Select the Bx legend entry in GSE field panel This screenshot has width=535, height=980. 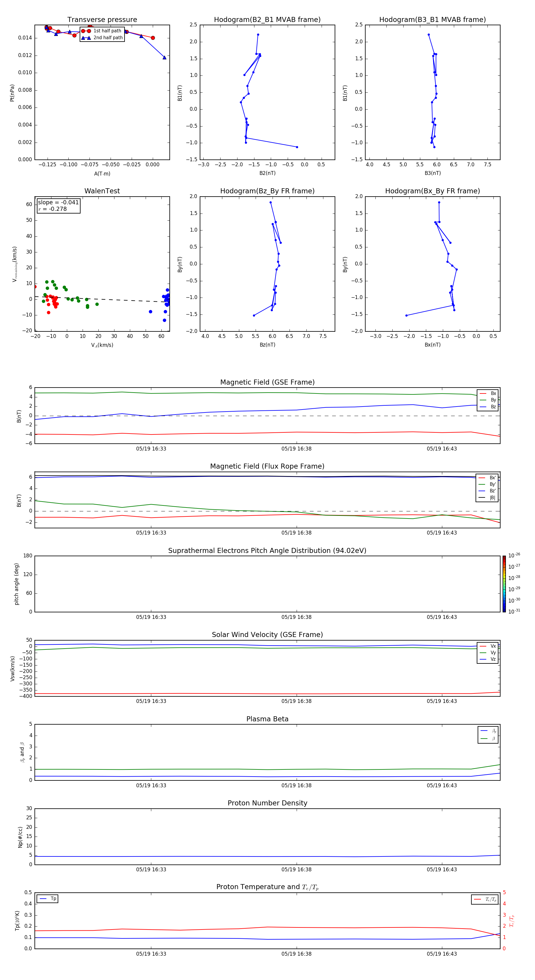[x=488, y=393]
